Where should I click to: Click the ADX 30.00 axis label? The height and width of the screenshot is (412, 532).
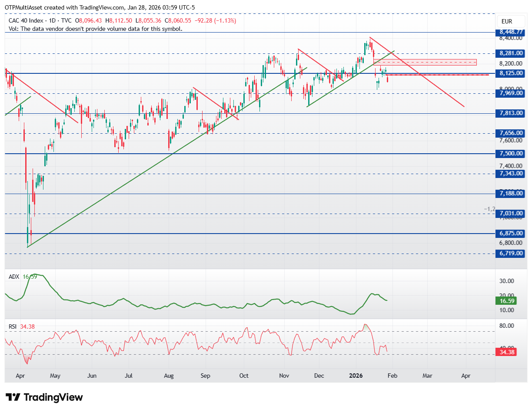(507, 281)
